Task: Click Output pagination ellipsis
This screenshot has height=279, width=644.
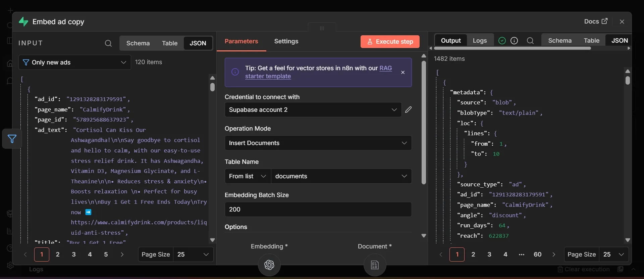Action: (522, 254)
